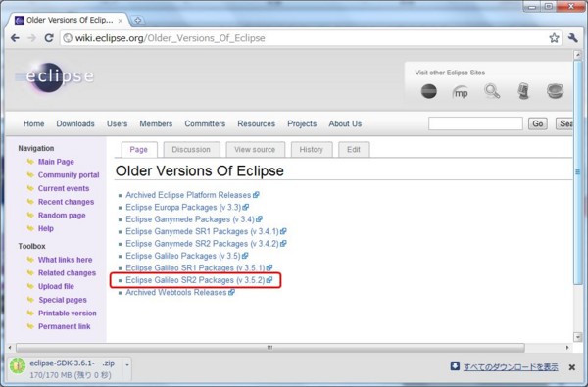Open Related changes in Toolbox

pyautogui.click(x=67, y=273)
